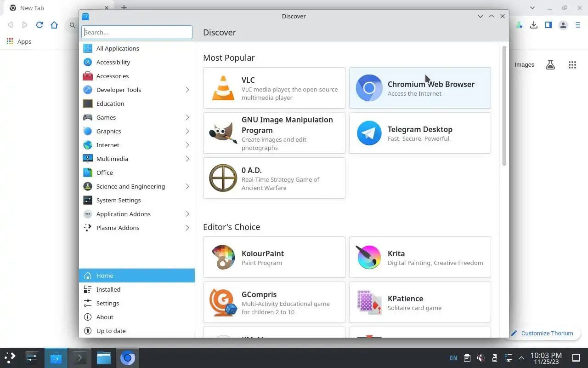Click the VLC traffic cone icon
This screenshot has width=588, height=368.
(x=223, y=88)
